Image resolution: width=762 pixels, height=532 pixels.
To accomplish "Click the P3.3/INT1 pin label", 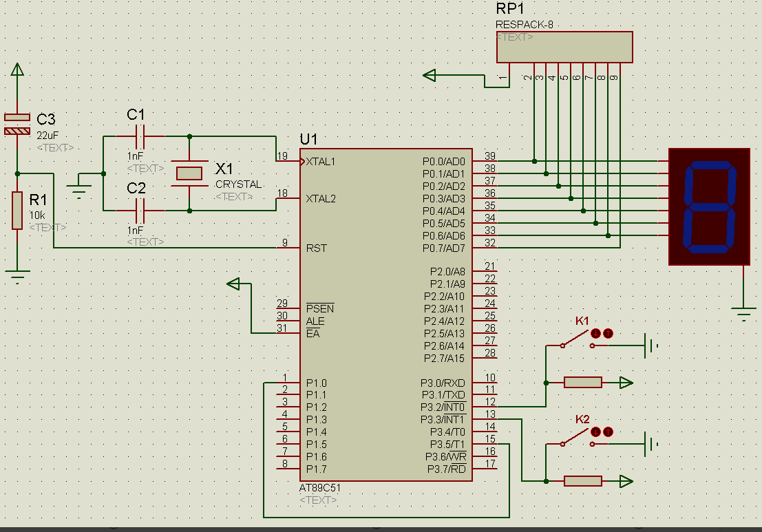I will [443, 420].
